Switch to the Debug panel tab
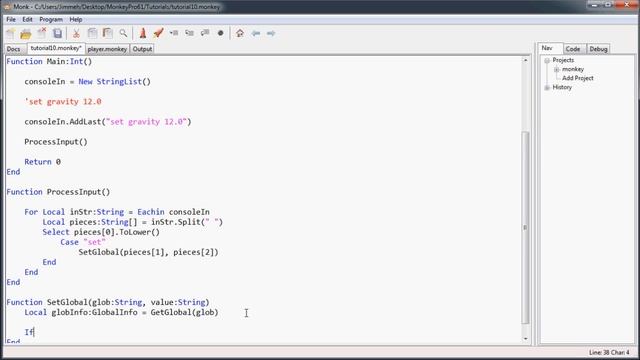The height and width of the screenshot is (360, 640). (x=598, y=49)
